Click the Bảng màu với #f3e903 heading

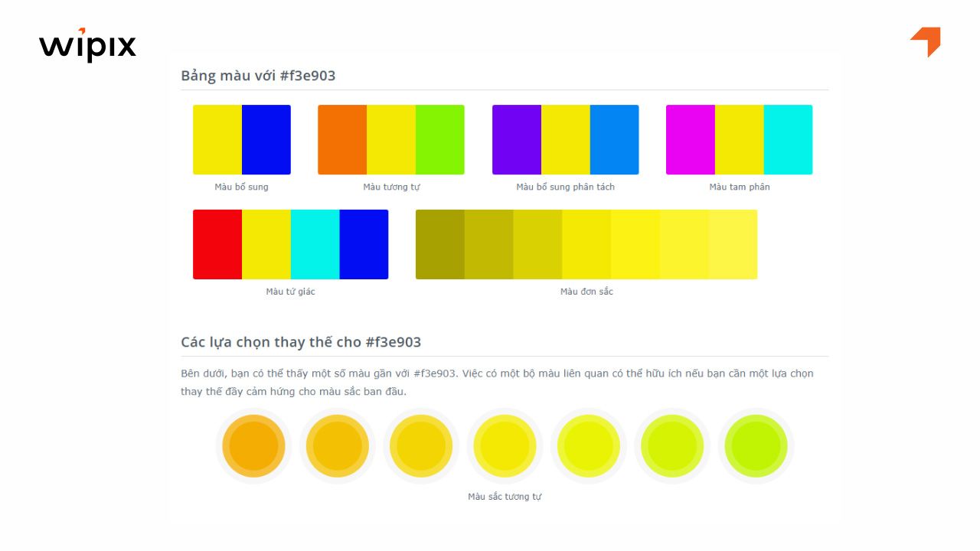coord(258,76)
